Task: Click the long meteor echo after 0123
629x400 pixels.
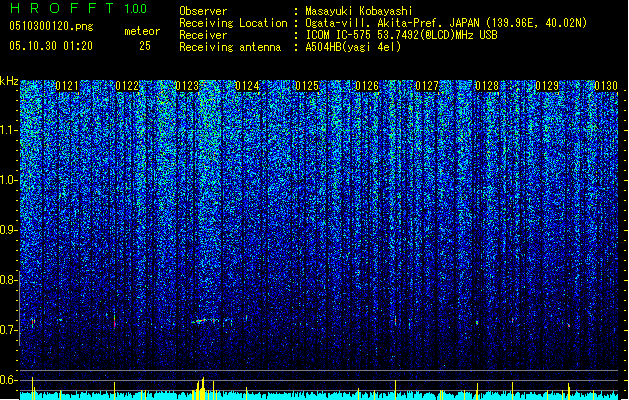Action: coord(205,321)
